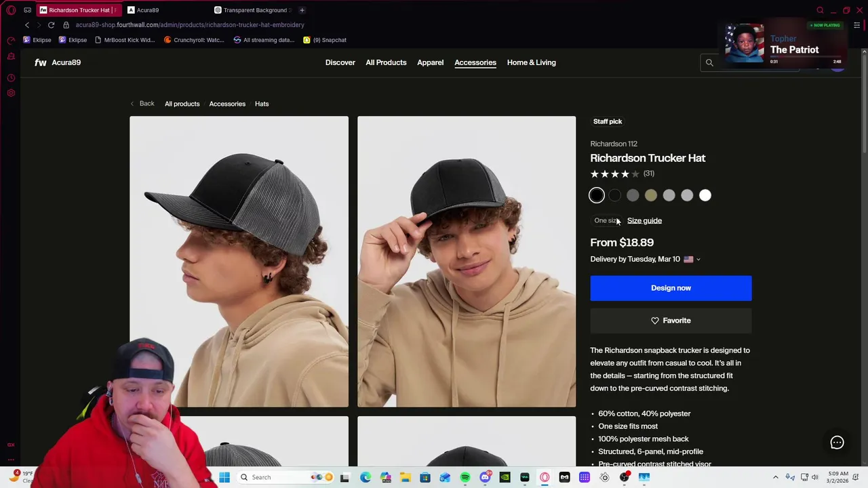Open Crunchyroll bookmark
The width and height of the screenshot is (868, 488).
click(194, 40)
